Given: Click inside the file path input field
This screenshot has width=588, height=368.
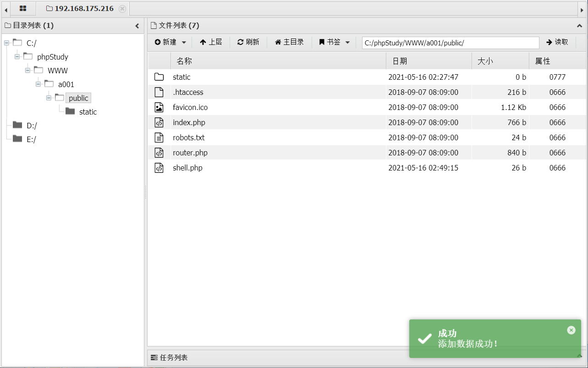Looking at the screenshot, I should coord(450,42).
